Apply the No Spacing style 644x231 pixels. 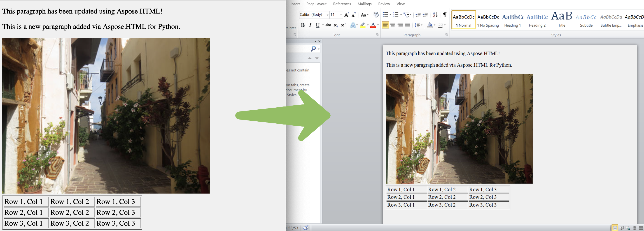pos(488,20)
